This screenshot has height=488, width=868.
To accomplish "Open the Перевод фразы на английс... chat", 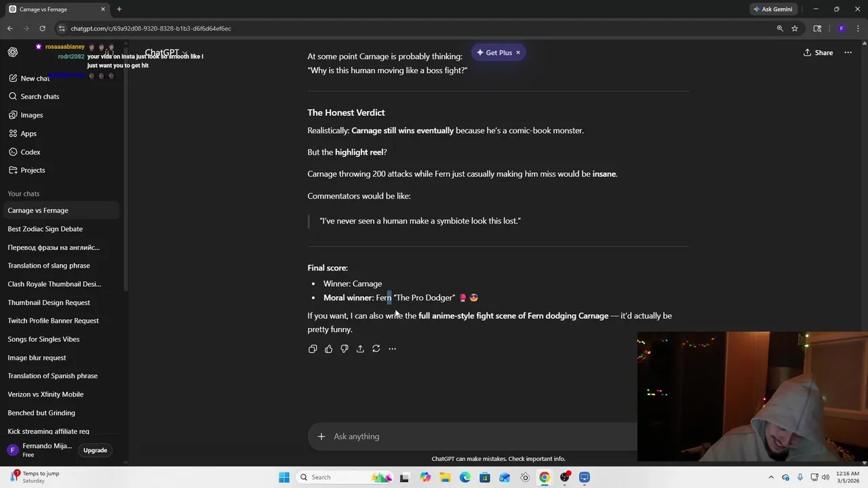I will pos(60,247).
